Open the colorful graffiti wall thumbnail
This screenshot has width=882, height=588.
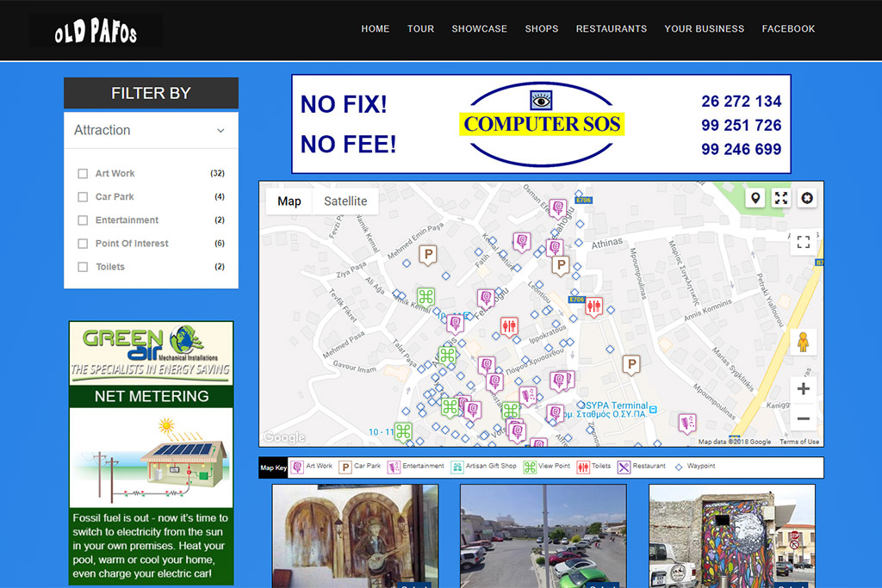click(732, 536)
